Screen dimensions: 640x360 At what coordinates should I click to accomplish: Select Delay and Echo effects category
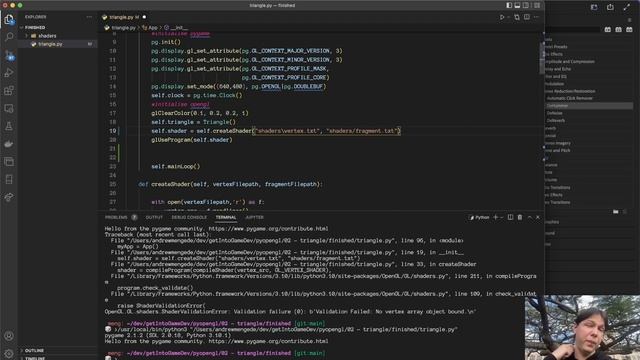558,69
